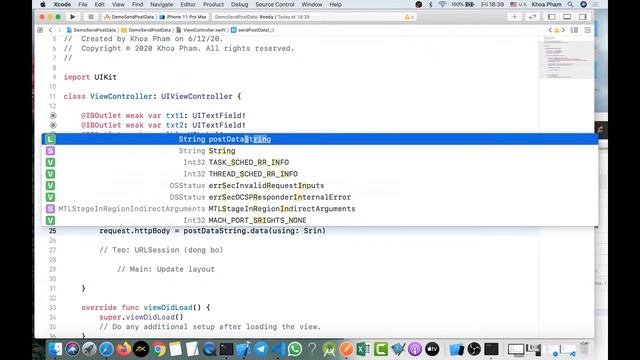Toggle the bottom Debug area panel
Viewport: 640px width, 360px height.
tap(567, 17)
